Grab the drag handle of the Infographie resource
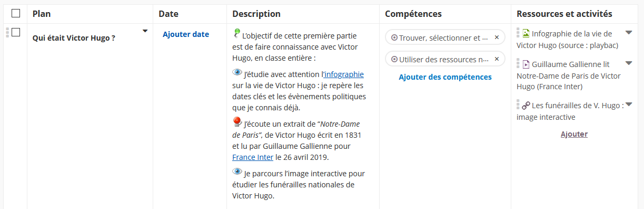The height and width of the screenshot is (209, 644). click(x=518, y=33)
